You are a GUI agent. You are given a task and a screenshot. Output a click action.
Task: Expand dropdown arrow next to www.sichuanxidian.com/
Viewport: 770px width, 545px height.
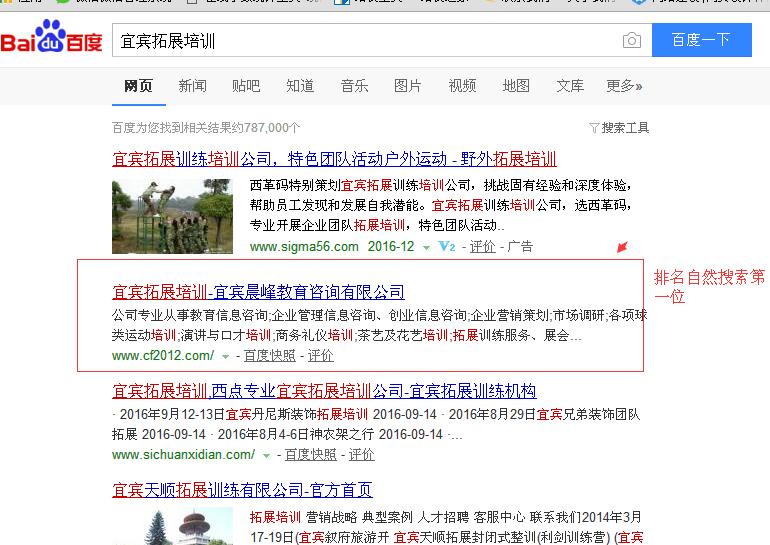tap(266, 456)
